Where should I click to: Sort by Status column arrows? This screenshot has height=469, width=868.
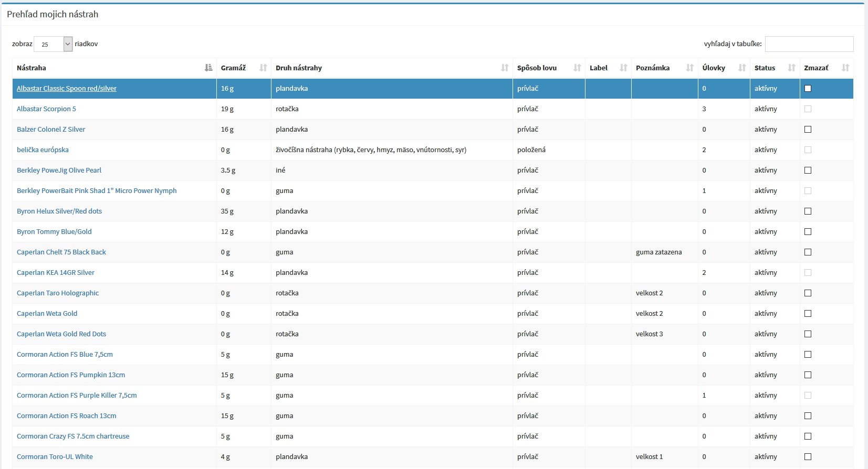792,68
